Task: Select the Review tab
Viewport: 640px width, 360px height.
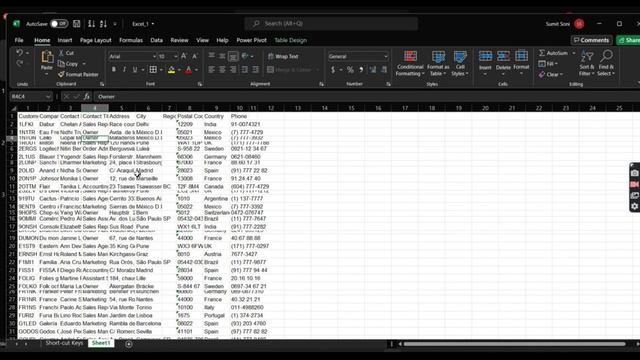Action: click(x=179, y=40)
